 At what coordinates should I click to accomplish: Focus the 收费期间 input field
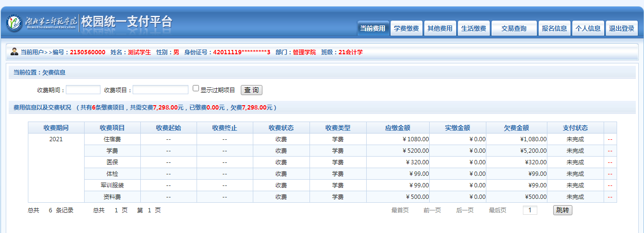coord(83,90)
